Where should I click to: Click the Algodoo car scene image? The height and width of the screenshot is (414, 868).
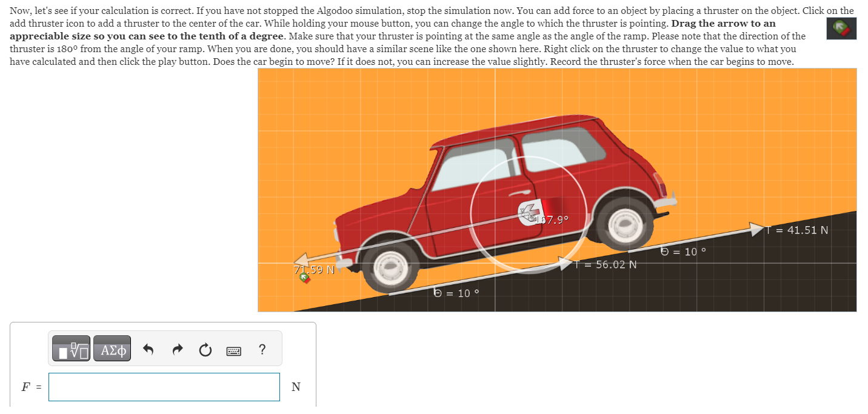pos(557,190)
